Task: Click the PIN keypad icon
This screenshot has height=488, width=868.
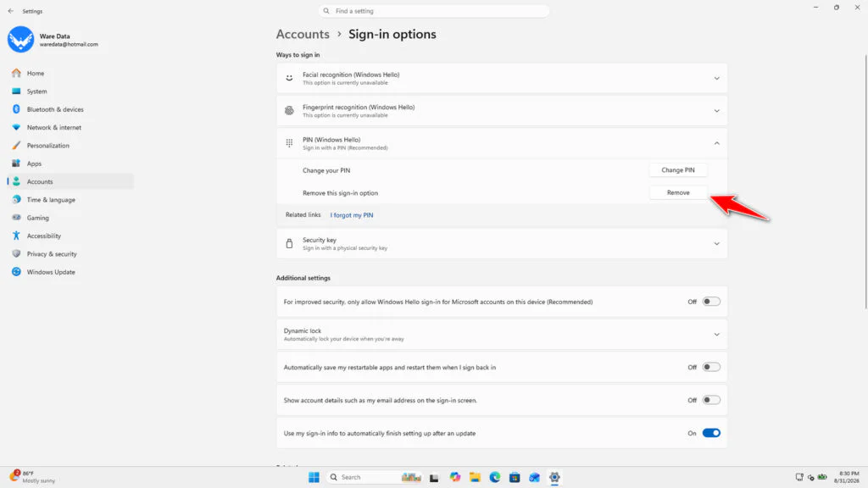Action: tap(289, 143)
